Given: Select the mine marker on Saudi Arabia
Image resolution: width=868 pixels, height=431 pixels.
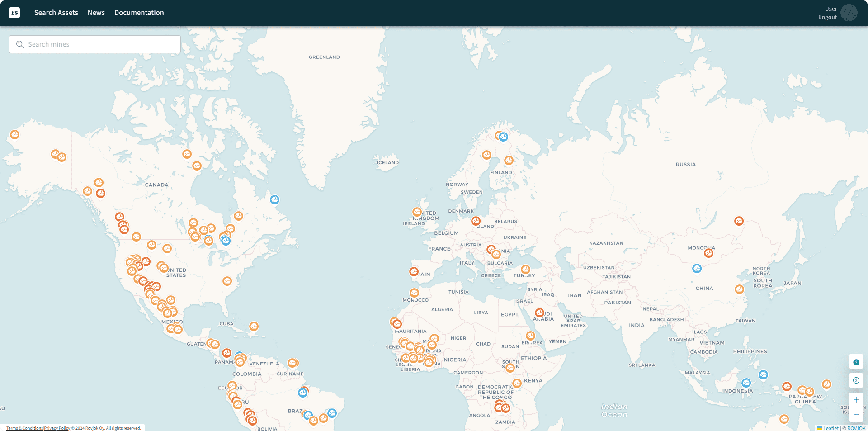Looking at the screenshot, I should (x=540, y=313).
